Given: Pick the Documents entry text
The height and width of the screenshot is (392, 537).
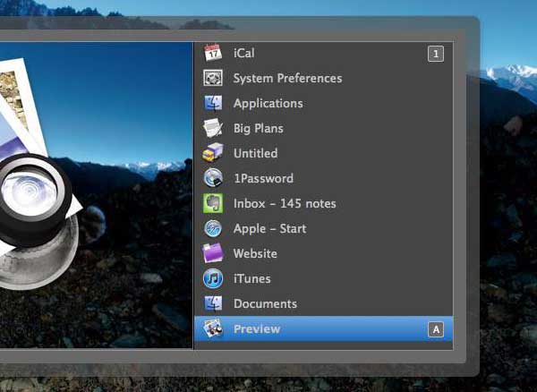Looking at the screenshot, I should tap(265, 303).
